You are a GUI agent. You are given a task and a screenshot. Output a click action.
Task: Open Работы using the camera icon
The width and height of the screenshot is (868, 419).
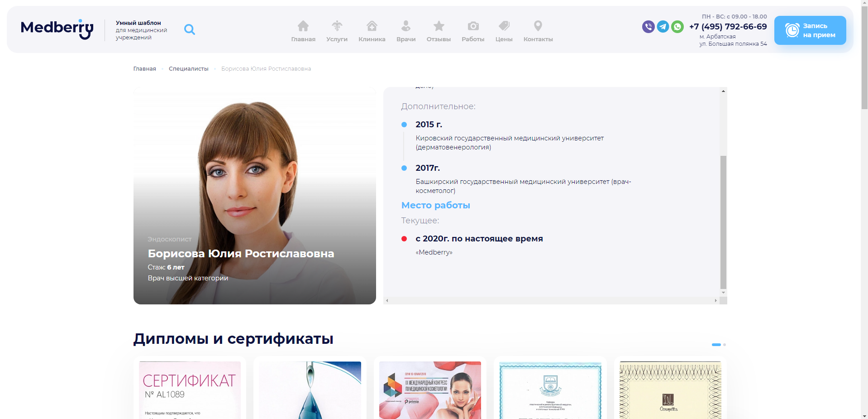tap(473, 26)
